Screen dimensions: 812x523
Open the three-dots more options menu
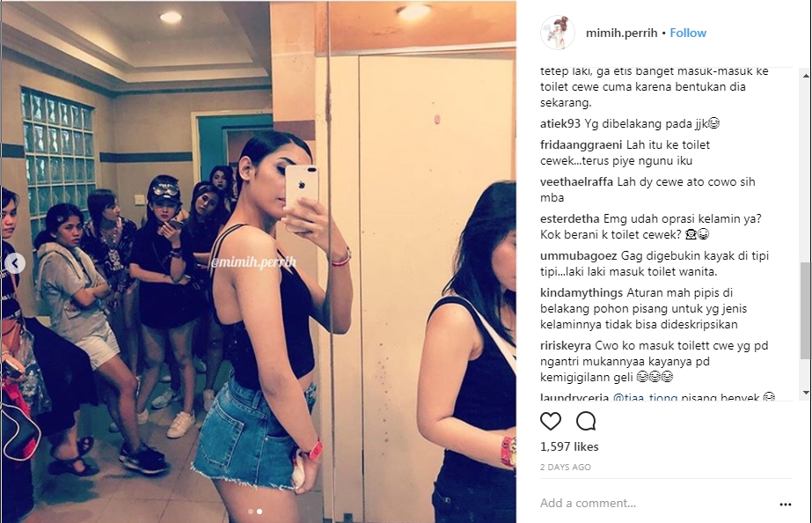785,504
